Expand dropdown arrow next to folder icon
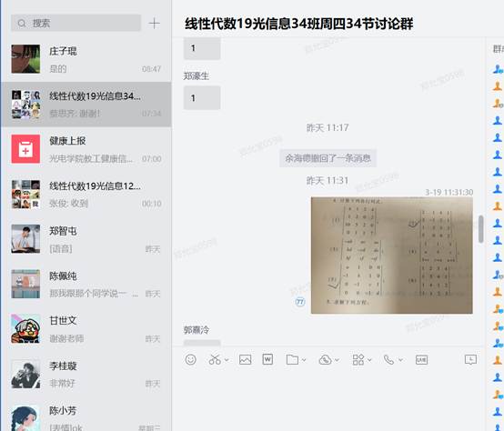Image resolution: width=504 pixels, height=431 pixels. 304,360
